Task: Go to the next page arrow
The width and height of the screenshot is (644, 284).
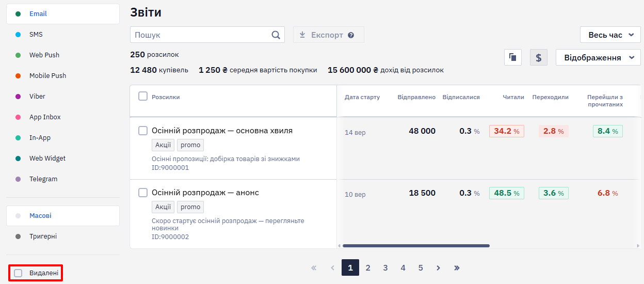Action: [438, 268]
